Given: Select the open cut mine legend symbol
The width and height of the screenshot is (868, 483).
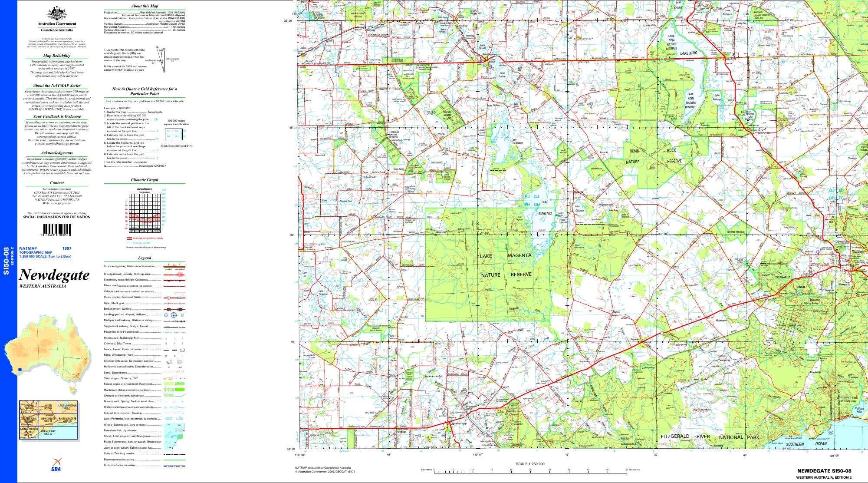Looking at the screenshot, I should click(182, 350).
